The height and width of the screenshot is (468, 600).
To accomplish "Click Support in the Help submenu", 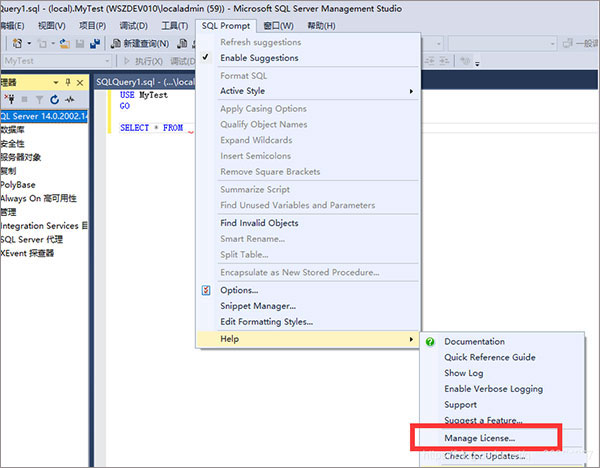I will coord(502,405).
